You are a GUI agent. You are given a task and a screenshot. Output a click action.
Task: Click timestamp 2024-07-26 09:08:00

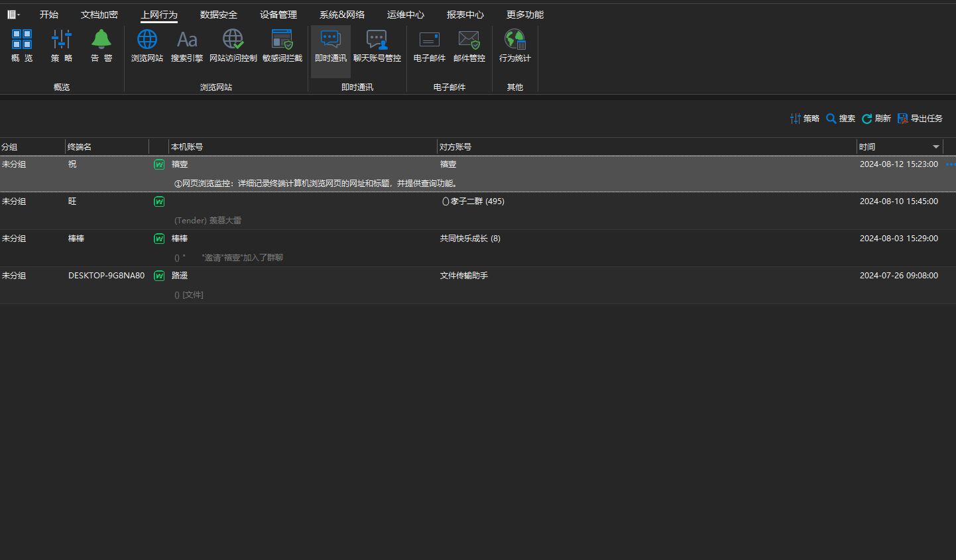pos(899,276)
